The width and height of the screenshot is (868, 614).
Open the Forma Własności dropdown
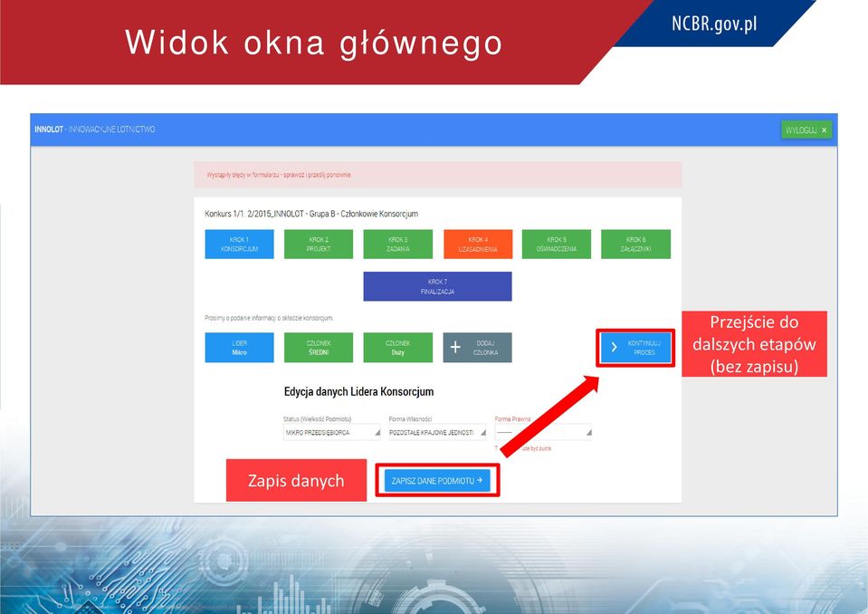437,432
